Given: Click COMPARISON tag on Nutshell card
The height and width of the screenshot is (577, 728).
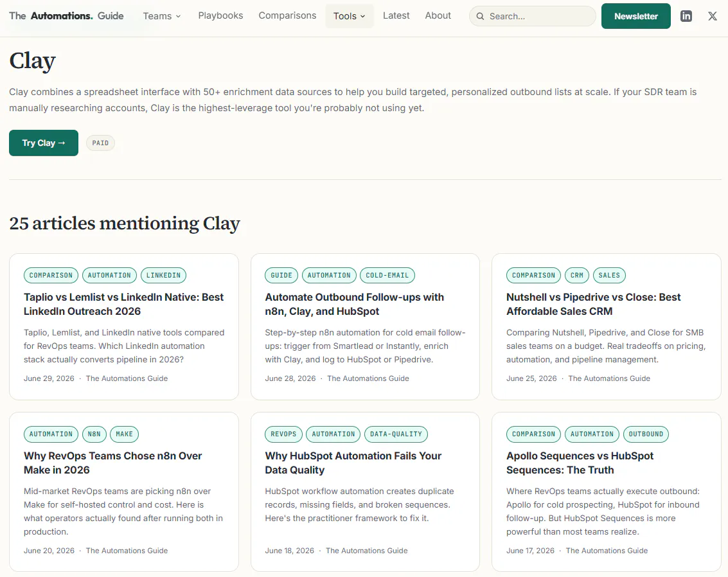Looking at the screenshot, I should tap(533, 275).
